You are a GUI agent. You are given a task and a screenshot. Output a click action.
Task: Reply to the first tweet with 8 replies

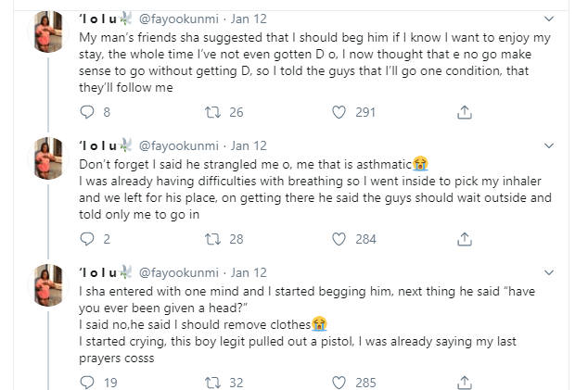(88, 111)
